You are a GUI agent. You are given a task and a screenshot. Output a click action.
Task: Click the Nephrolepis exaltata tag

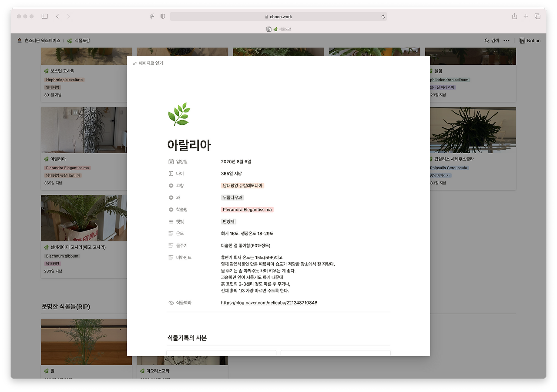pyautogui.click(x=64, y=80)
